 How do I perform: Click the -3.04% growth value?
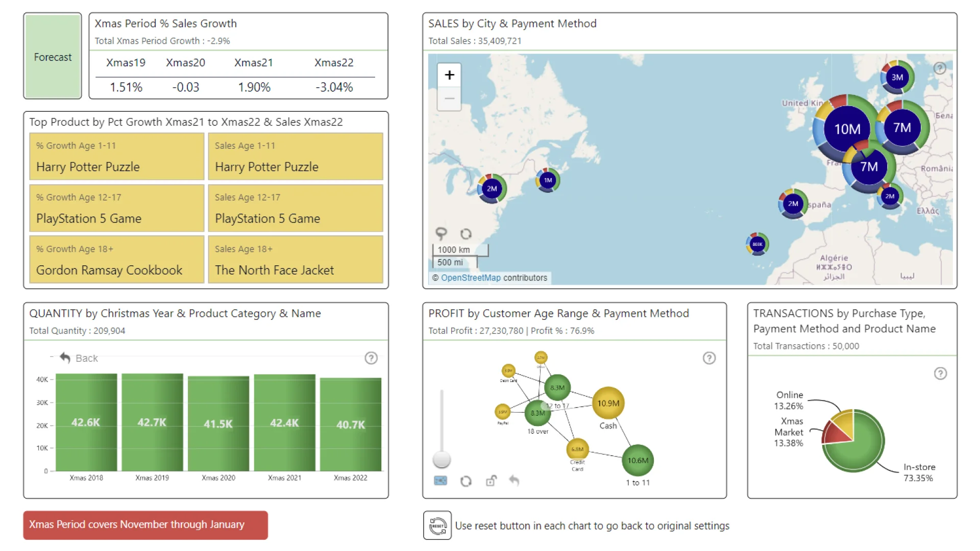tap(334, 87)
